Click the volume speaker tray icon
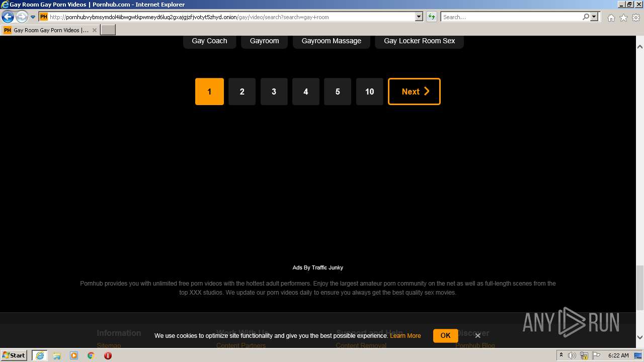 click(x=572, y=355)
